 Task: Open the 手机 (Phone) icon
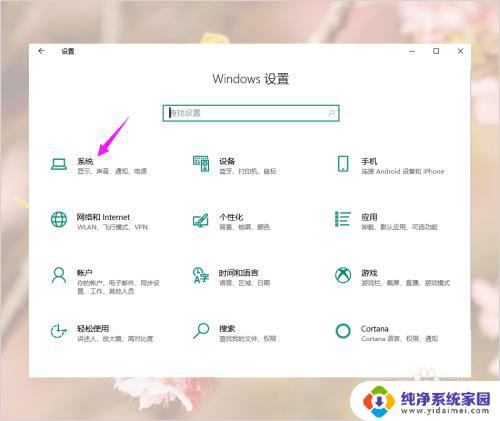(343, 164)
